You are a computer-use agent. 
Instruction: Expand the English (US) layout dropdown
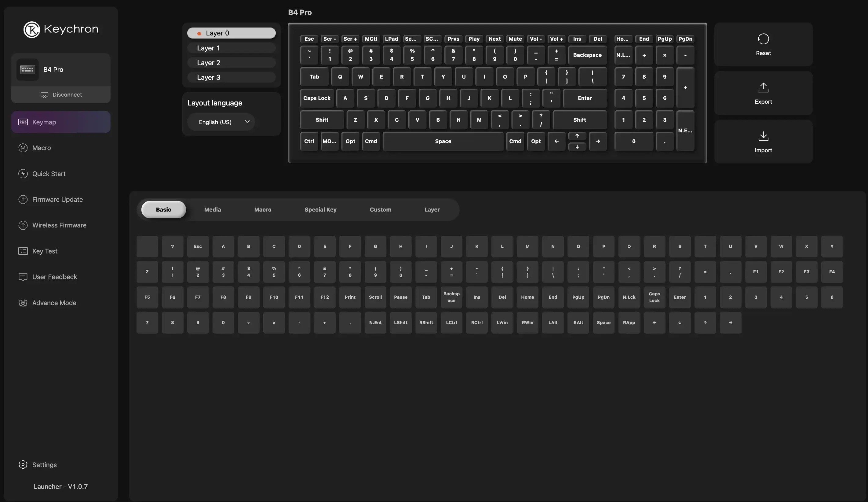pyautogui.click(x=221, y=122)
